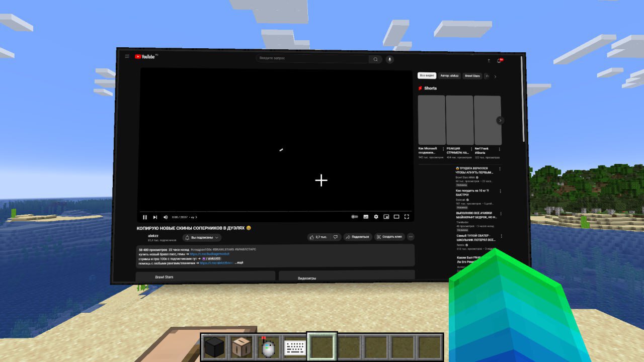Click the search magnifier button
Viewport: 644px width, 362px height.
coord(375,59)
